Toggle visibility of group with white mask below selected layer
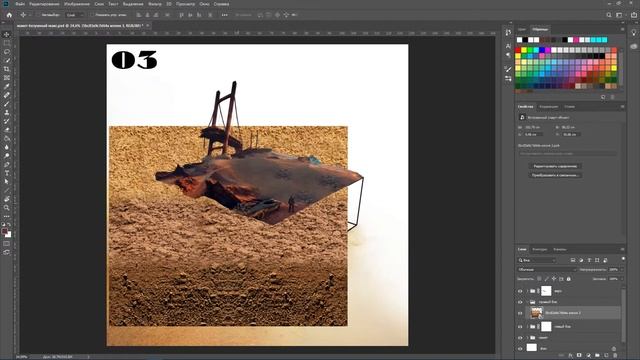Screen dimensions: 640x360 [x=520, y=327]
